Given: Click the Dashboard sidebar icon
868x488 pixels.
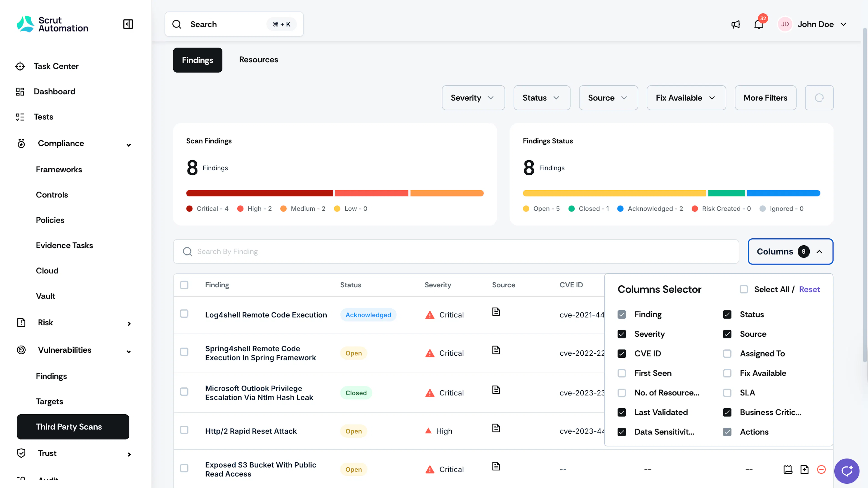Looking at the screenshot, I should point(20,91).
